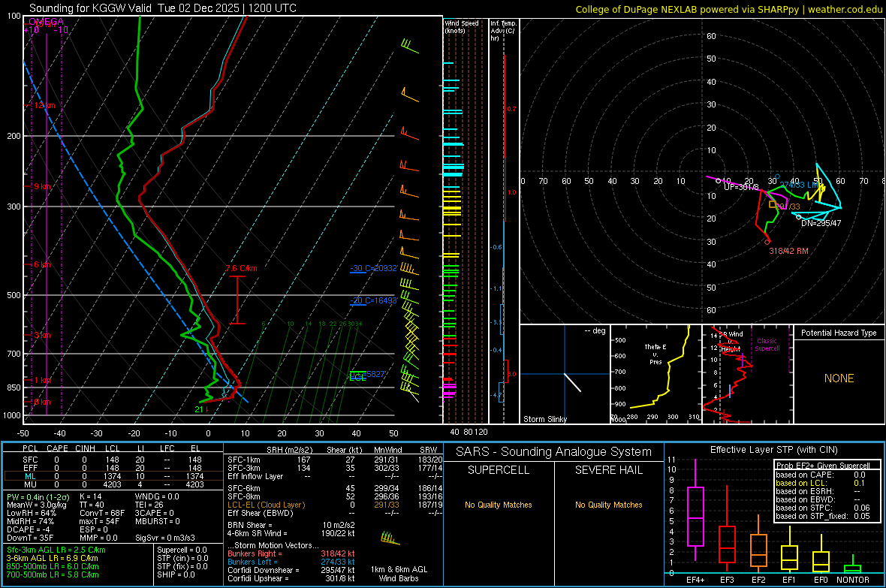The height and width of the screenshot is (588, 886).
Task: Click the green LCL marker on skew-T
Action: 357,377
